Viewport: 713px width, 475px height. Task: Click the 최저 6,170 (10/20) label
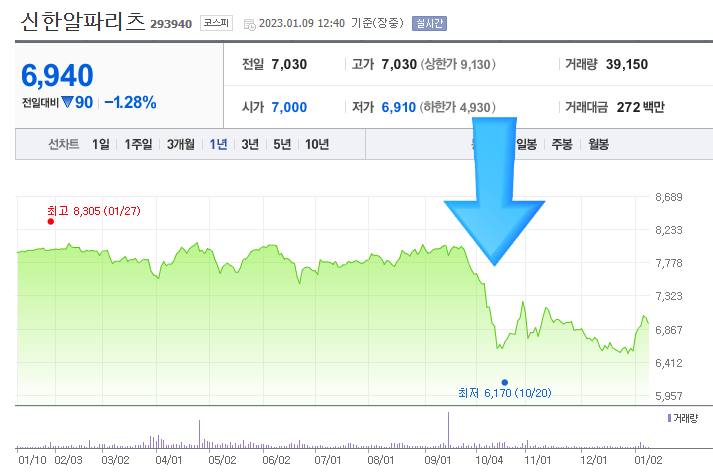(x=505, y=393)
